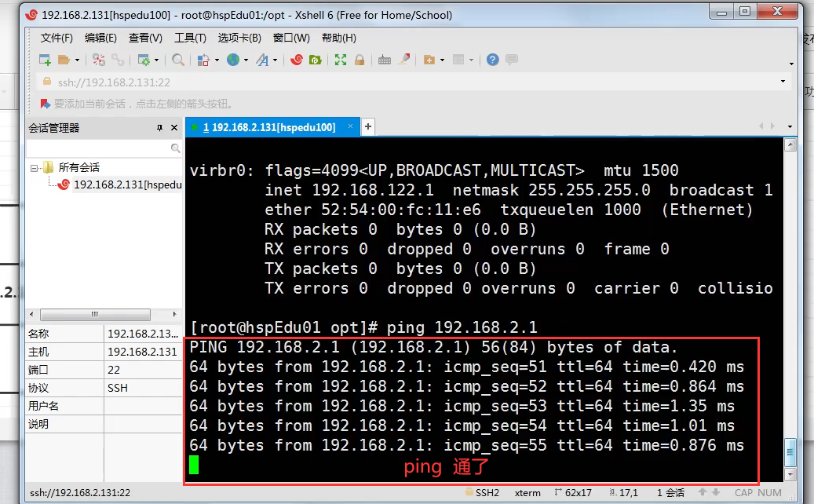The width and height of the screenshot is (814, 504).
Task: Open the 工具(T) menu
Action: (190, 38)
